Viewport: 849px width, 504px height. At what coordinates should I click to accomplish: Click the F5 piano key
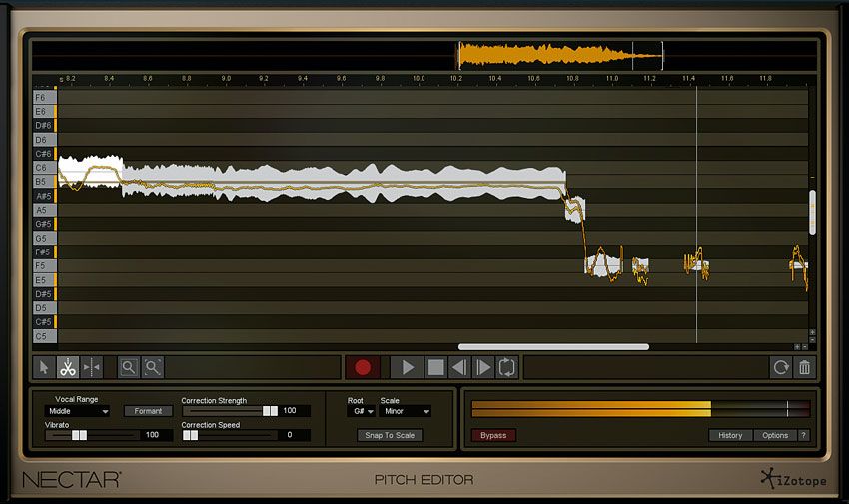click(x=44, y=266)
